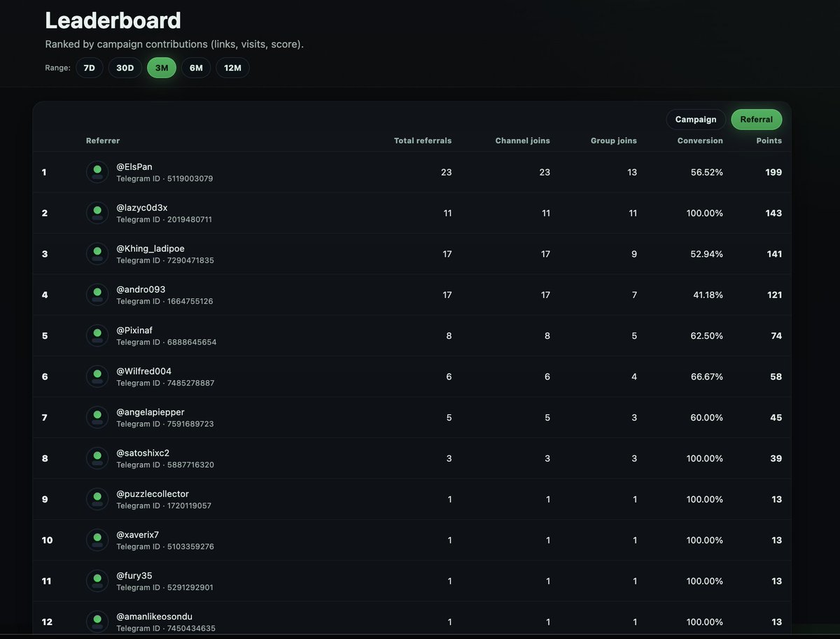Open the @angelapiepper referrer name

coord(150,412)
